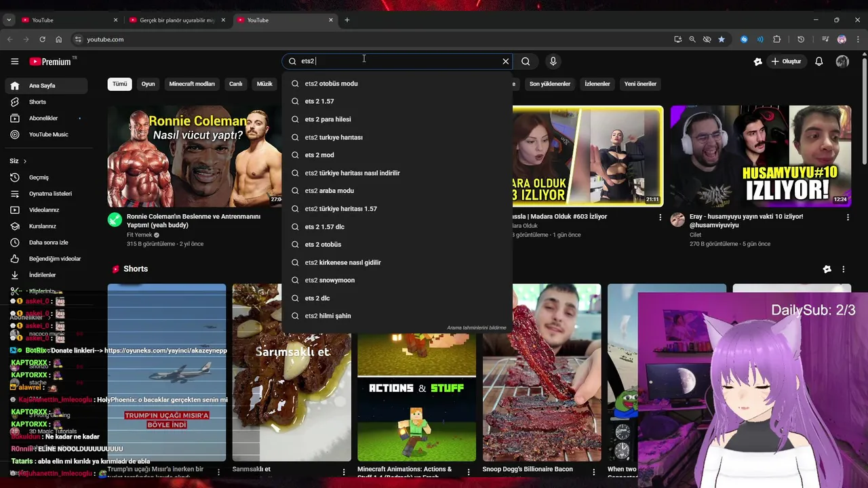Select suggestion 'ets 2 1.57'

point(397,101)
